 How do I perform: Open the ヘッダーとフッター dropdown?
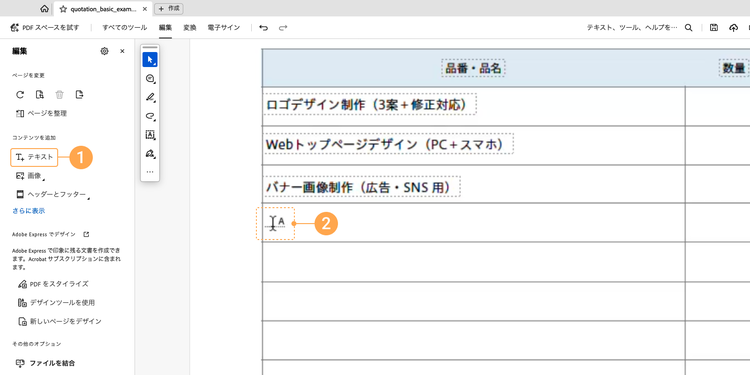pyautogui.click(x=53, y=195)
